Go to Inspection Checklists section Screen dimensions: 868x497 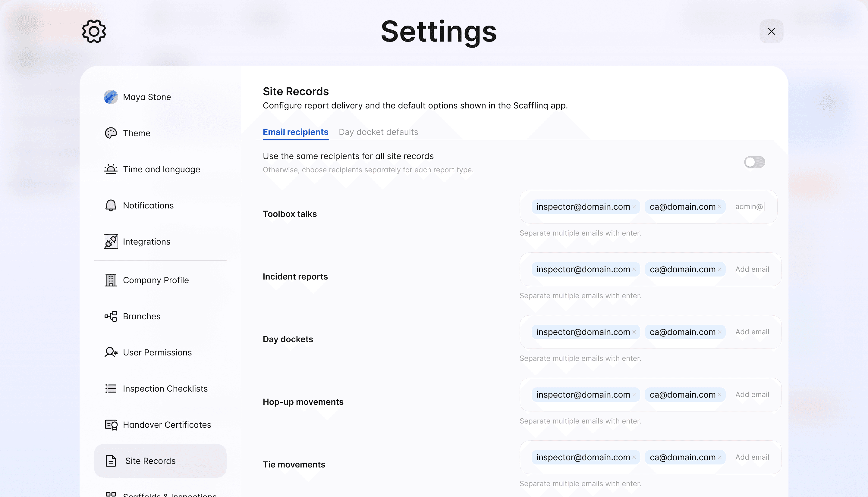(x=160, y=389)
